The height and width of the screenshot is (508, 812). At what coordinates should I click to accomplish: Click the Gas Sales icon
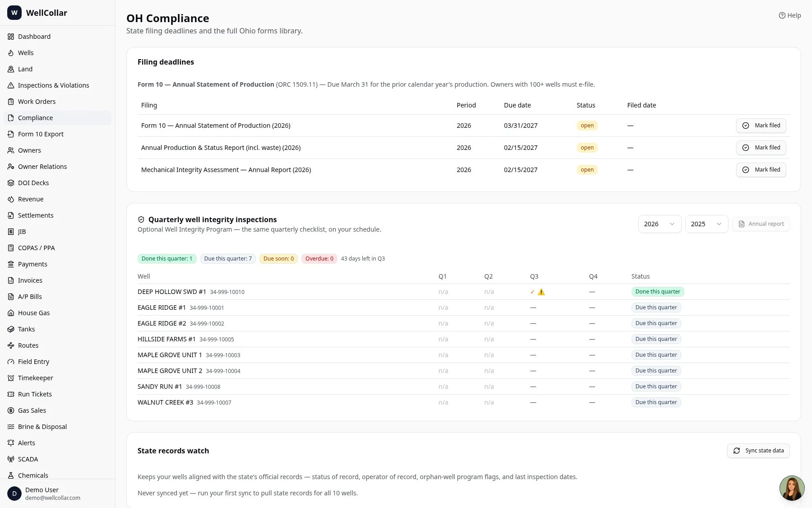11,410
